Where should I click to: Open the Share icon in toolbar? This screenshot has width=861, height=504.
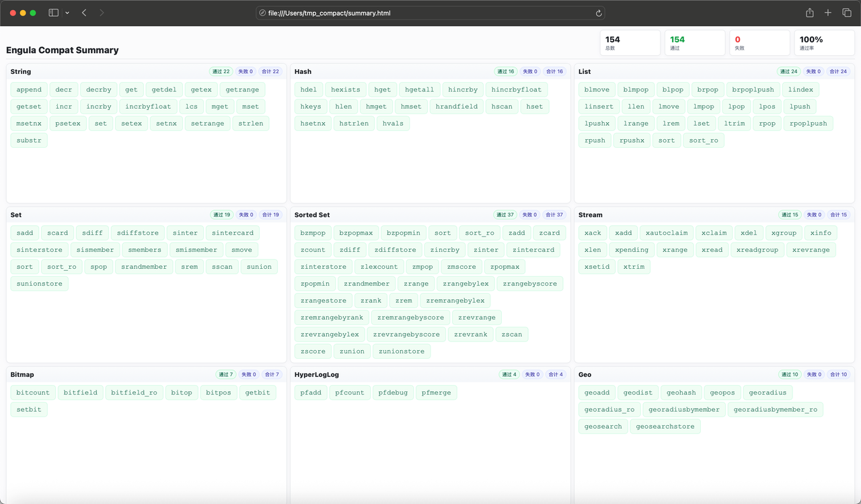click(x=810, y=13)
